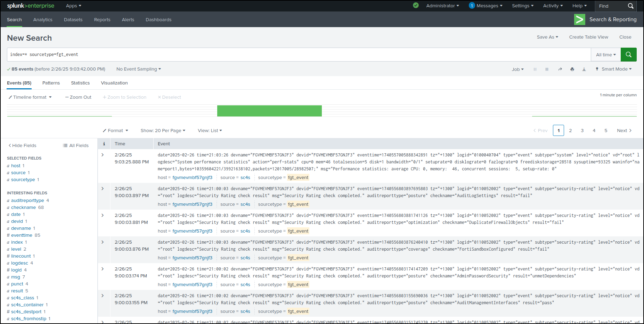This screenshot has width=644, height=324.
Task: Click the Search & Reporting app icon
Action: point(579,19)
